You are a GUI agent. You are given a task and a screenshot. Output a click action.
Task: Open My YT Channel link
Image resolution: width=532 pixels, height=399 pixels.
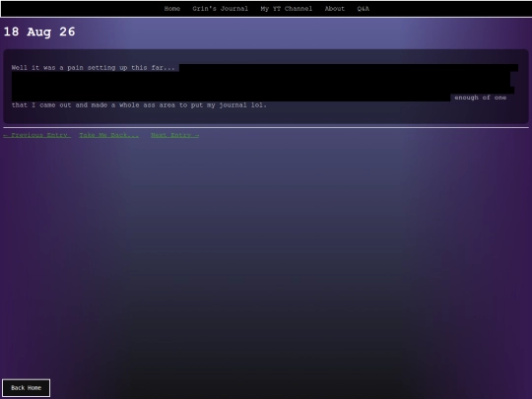pos(287,9)
